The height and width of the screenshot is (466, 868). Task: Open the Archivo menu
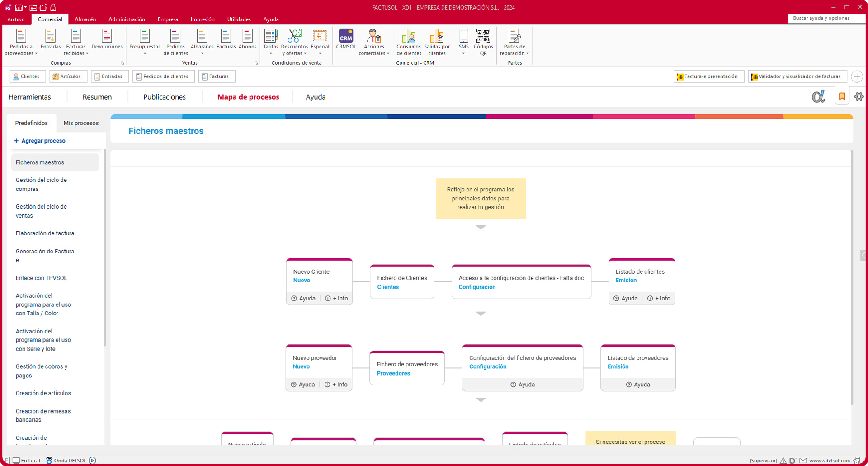(16, 19)
